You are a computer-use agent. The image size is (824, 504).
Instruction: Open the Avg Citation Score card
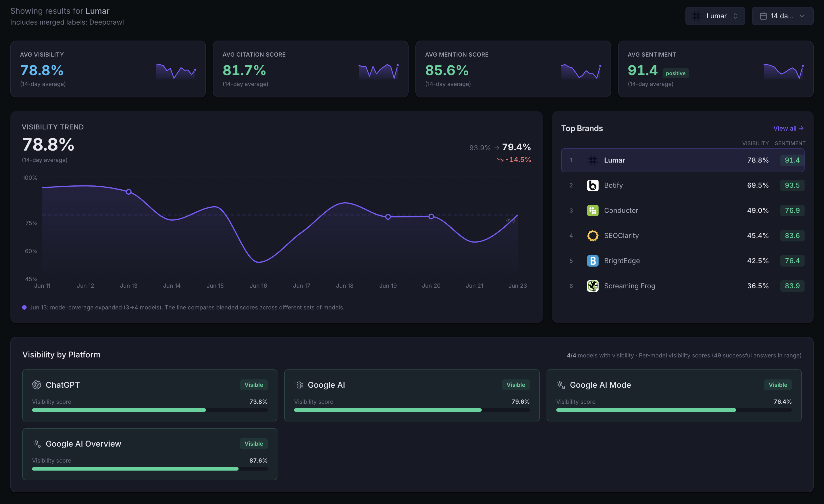(310, 69)
